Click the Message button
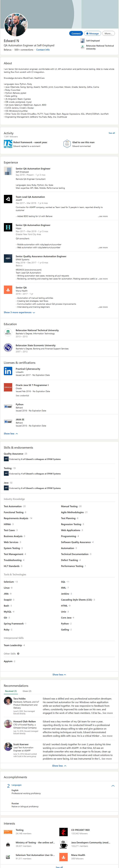The width and height of the screenshot is (119, 868). 92,33
